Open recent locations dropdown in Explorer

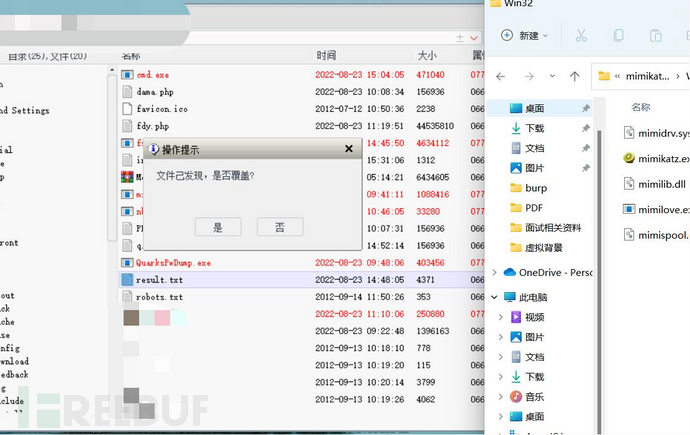tap(552, 76)
